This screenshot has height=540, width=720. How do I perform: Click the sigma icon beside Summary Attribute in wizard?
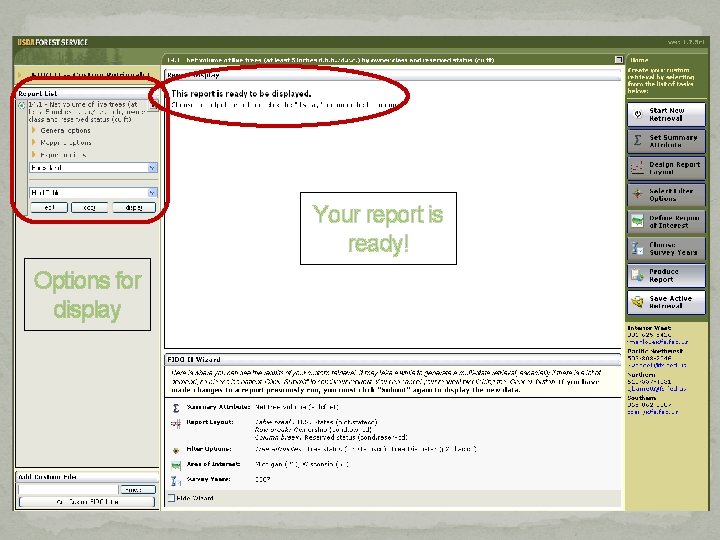pyautogui.click(x=176, y=407)
